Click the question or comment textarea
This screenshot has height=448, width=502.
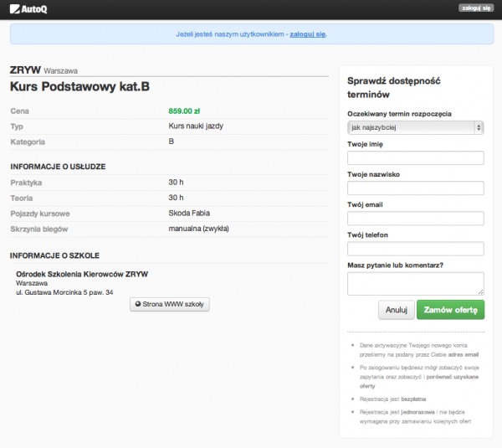415,284
